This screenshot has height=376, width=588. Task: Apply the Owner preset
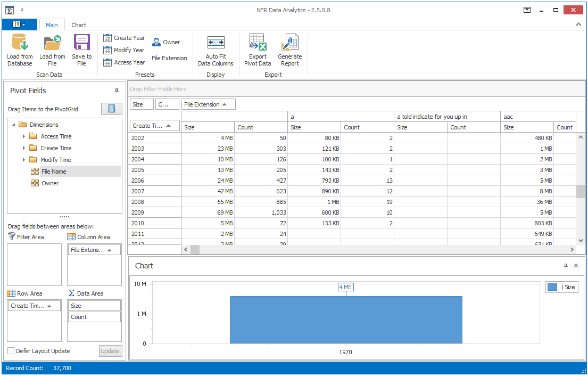pyautogui.click(x=166, y=43)
